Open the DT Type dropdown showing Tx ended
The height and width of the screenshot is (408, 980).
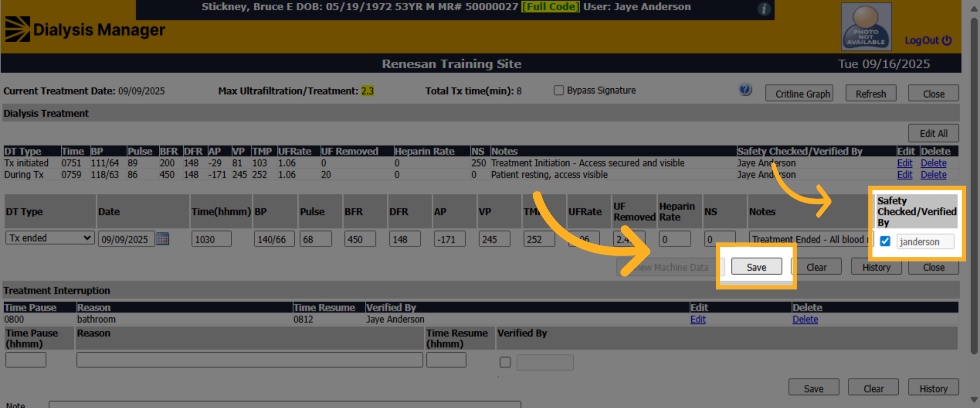tap(50, 238)
